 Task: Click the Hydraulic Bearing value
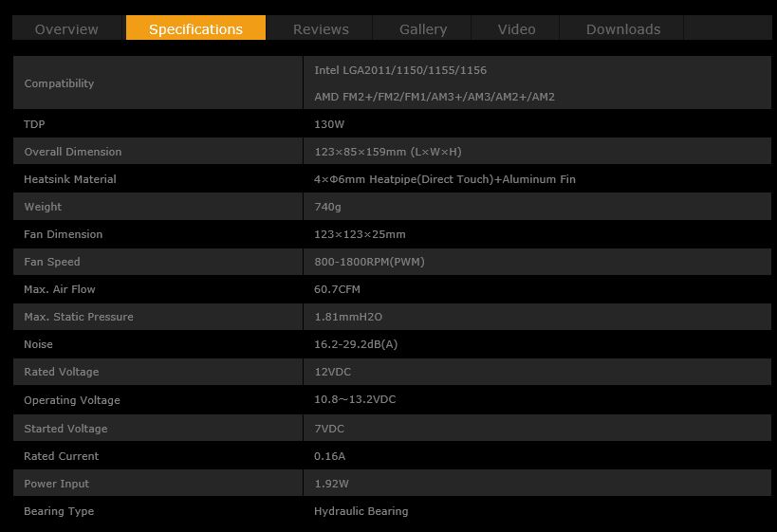(361, 511)
